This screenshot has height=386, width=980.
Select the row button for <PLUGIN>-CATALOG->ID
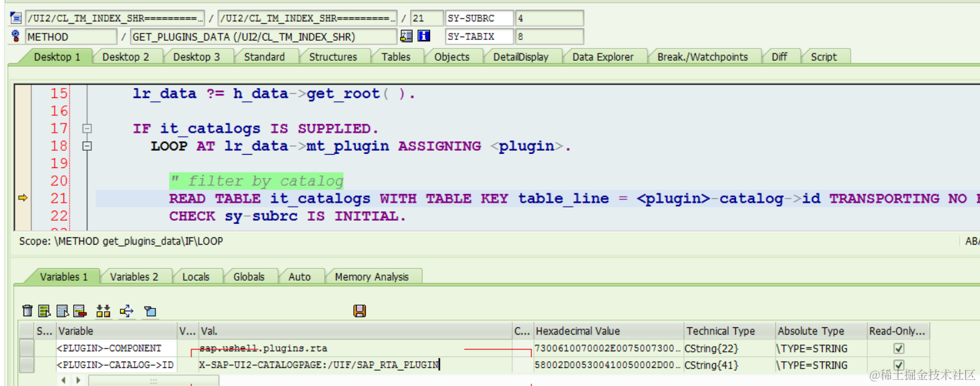(27, 365)
